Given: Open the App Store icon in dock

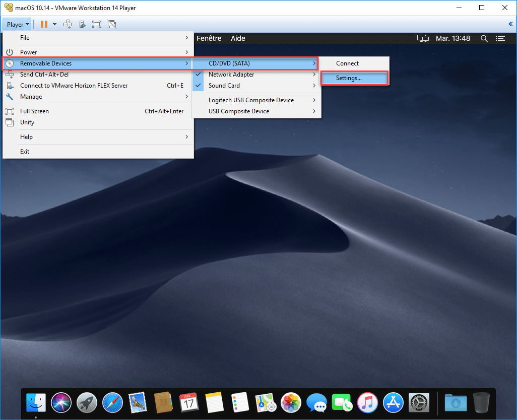Looking at the screenshot, I should 393,402.
